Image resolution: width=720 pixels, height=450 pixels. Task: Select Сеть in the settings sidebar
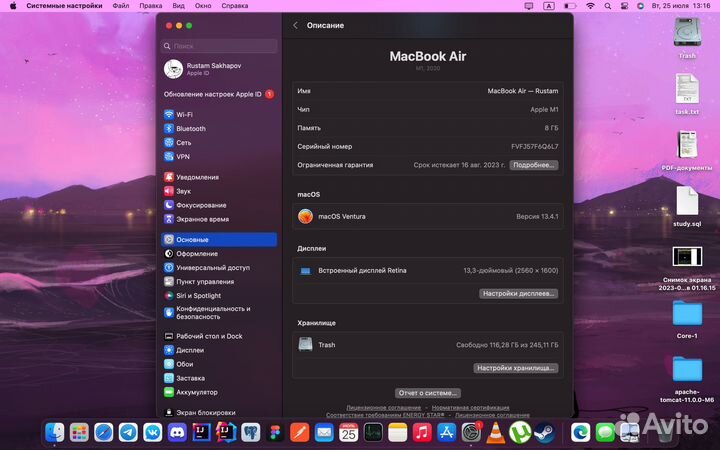pyautogui.click(x=178, y=142)
